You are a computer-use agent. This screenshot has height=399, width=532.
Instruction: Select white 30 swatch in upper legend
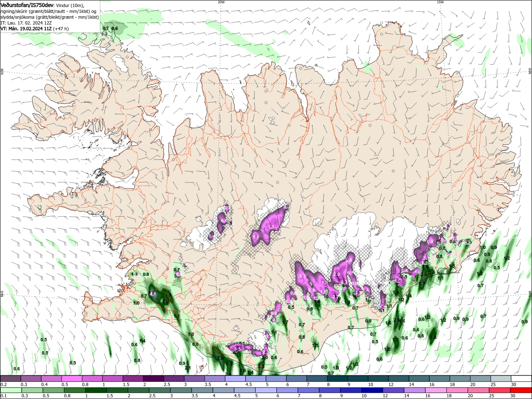[522, 379]
